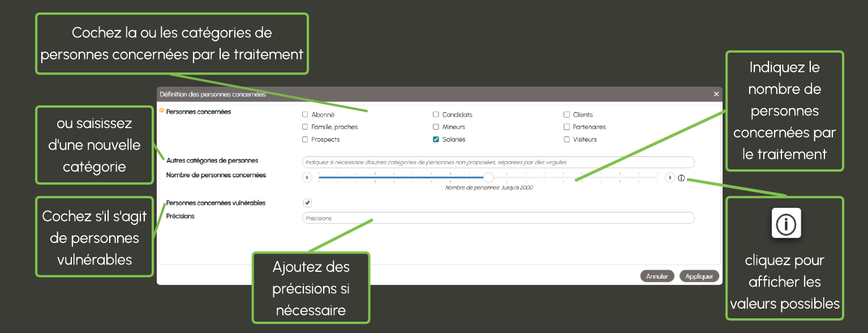Click the info icon beside the slider

pyautogui.click(x=681, y=178)
